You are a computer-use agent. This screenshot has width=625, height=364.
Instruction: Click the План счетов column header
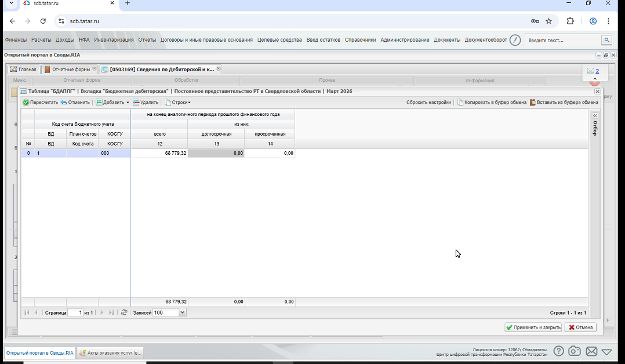[x=82, y=134]
